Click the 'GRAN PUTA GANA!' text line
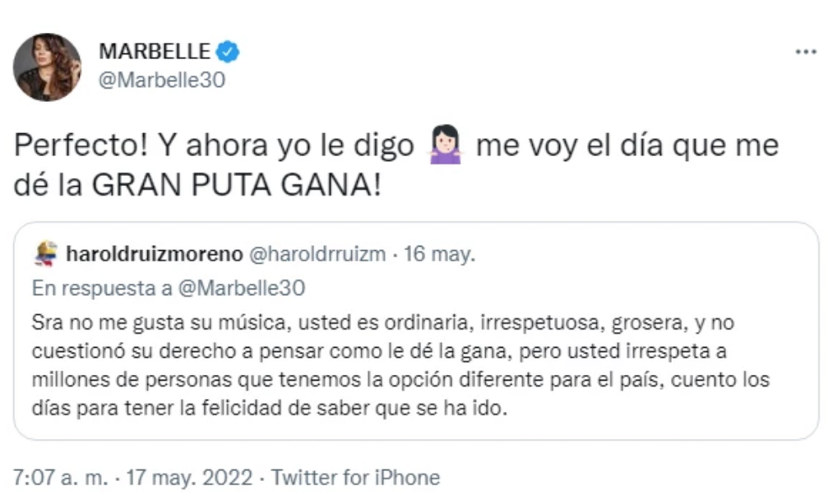 pyautogui.click(x=236, y=185)
